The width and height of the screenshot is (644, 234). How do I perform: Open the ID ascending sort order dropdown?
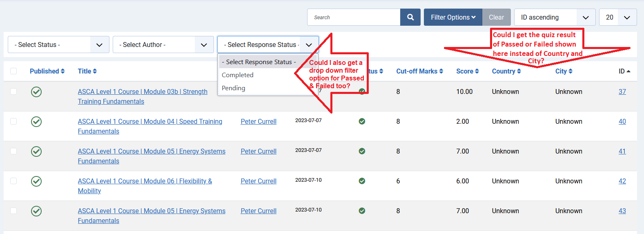pos(554,17)
